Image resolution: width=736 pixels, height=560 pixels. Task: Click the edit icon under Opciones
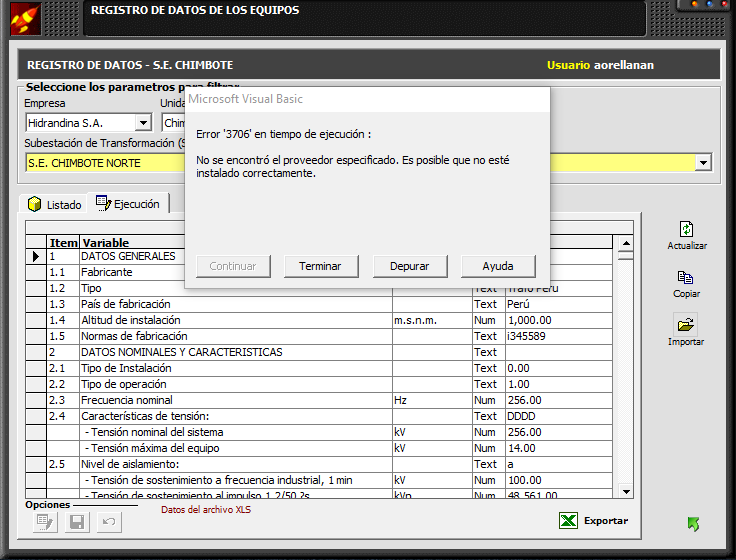click(46, 522)
